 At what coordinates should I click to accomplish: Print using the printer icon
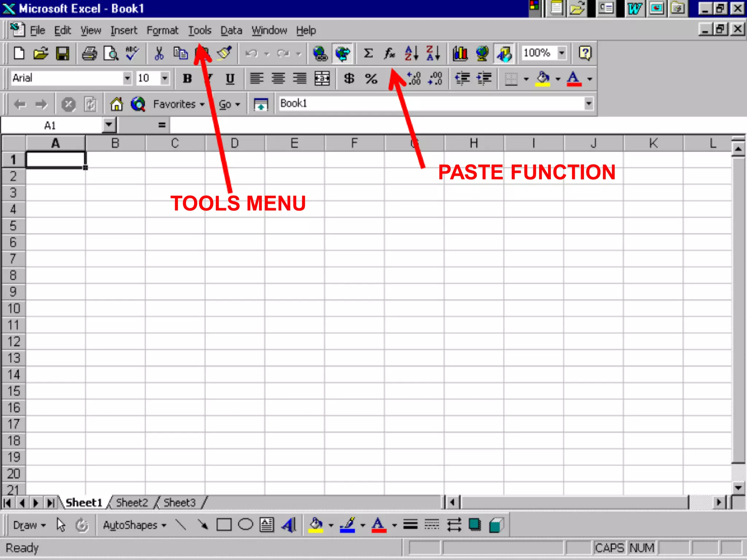coord(89,54)
